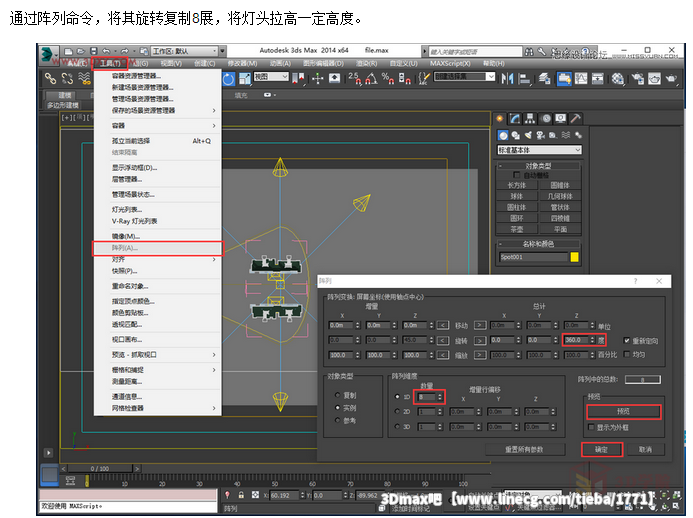Image resolution: width=693 pixels, height=518 pixels.
Task: Open the 视图 reference coordinate system dropdown
Action: [271, 77]
